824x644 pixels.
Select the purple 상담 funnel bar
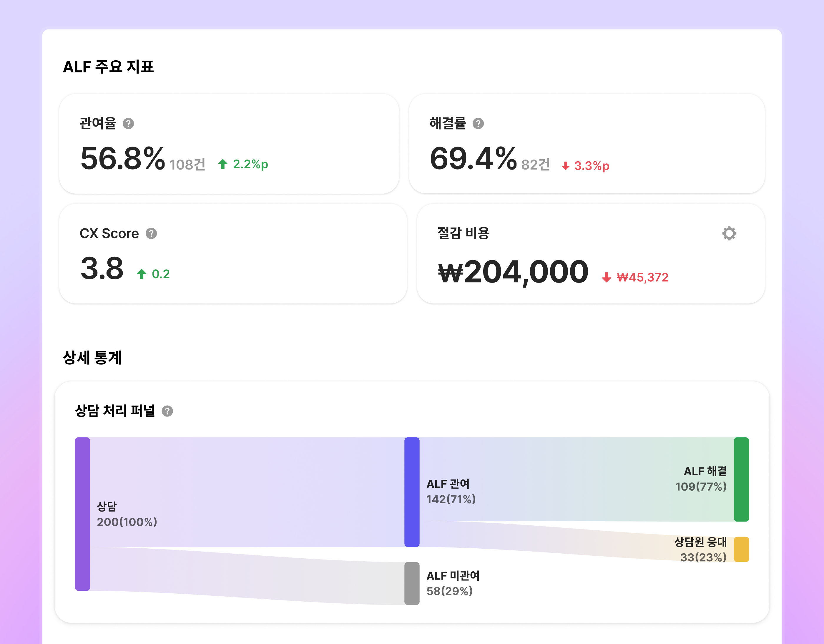coord(82,514)
